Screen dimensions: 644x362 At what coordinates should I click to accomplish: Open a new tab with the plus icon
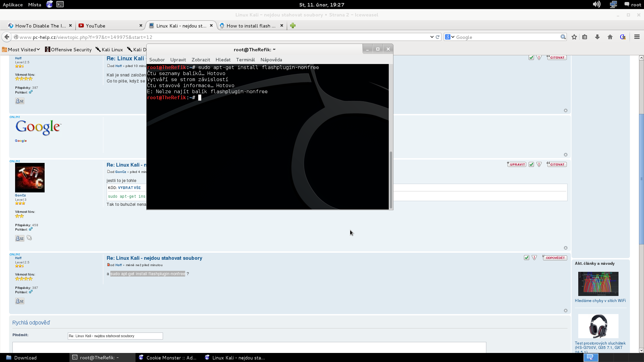pyautogui.click(x=293, y=26)
